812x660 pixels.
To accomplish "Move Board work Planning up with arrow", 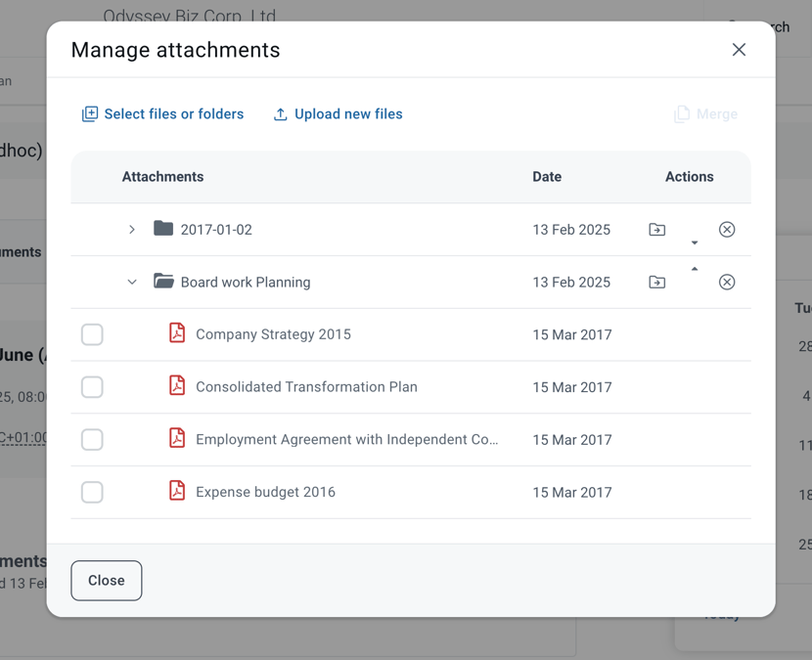I will (x=695, y=269).
